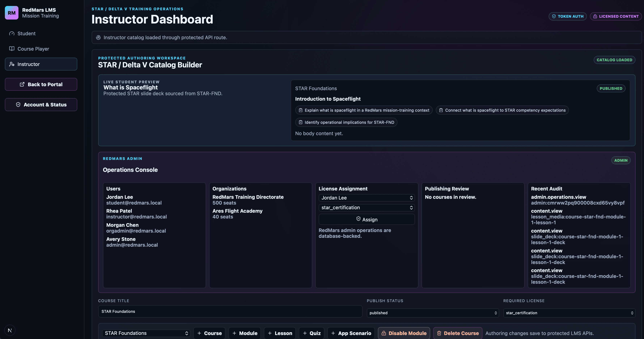Click the lock icon on Disable Module
Screen dimensions: 644x339
point(384,333)
